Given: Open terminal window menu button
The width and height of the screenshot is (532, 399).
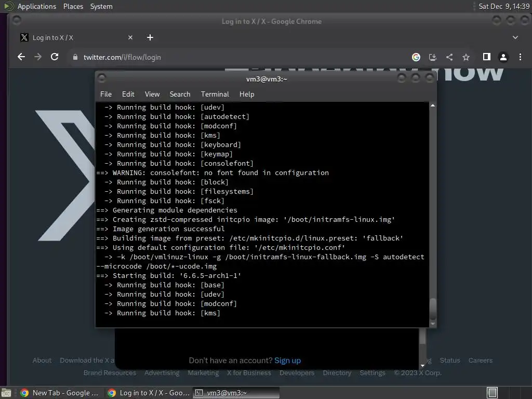Looking at the screenshot, I should [x=101, y=78].
